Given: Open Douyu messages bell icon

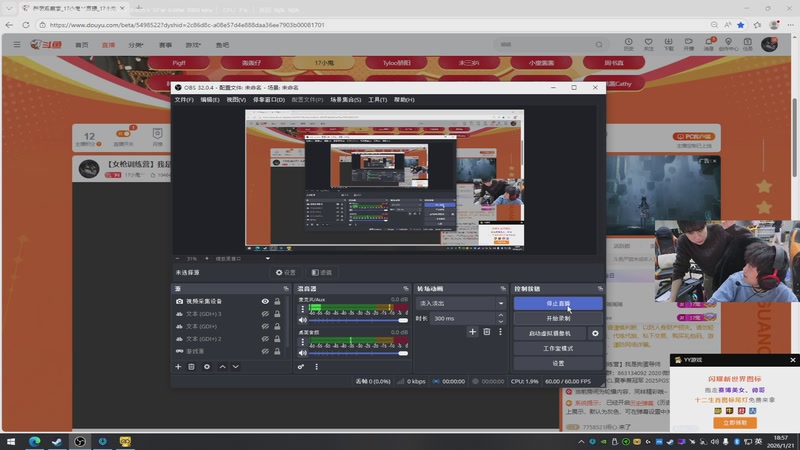Looking at the screenshot, I should (709, 44).
